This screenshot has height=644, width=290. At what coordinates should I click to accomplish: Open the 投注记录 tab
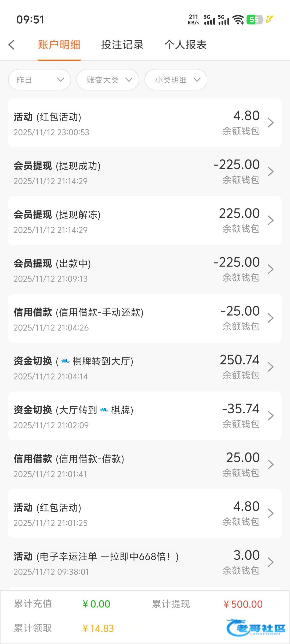[x=122, y=45]
